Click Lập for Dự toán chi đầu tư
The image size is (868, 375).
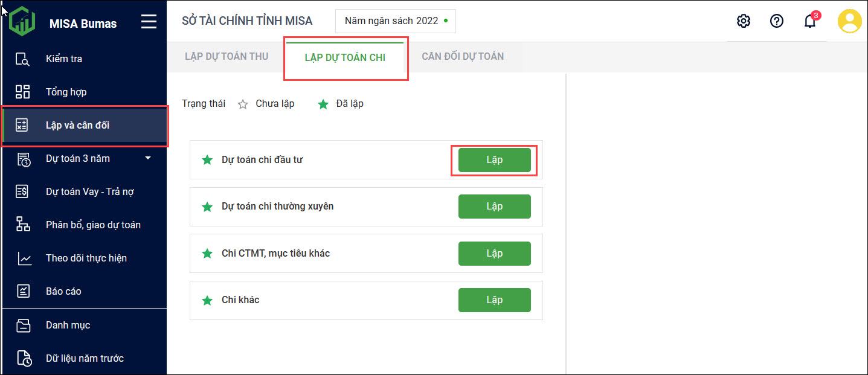click(x=494, y=160)
